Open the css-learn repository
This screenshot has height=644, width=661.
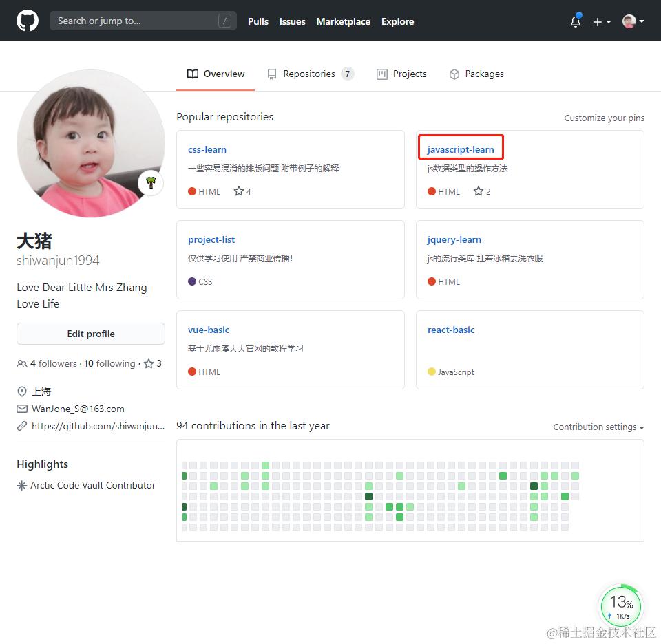click(207, 149)
